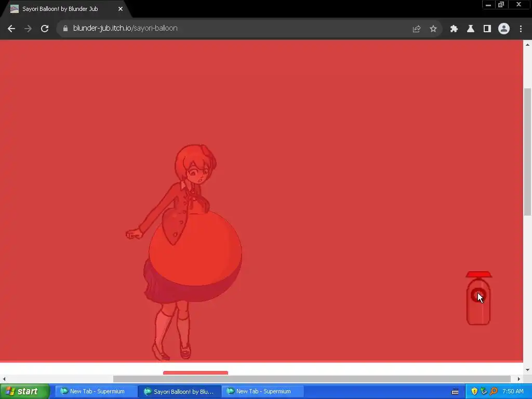Click the network tray icon
The image size is (532, 399).
[x=484, y=391]
